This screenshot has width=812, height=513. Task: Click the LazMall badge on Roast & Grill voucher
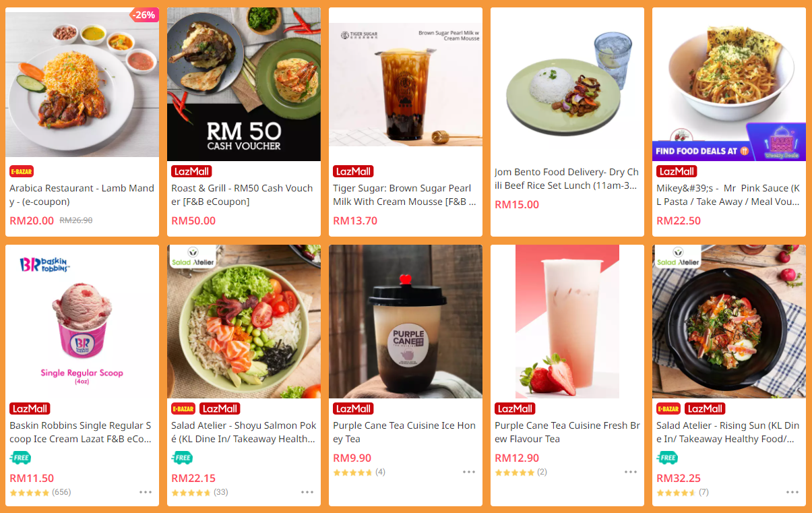191,171
